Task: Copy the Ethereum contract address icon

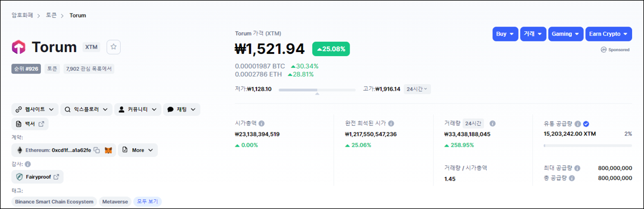Action: [x=97, y=151]
